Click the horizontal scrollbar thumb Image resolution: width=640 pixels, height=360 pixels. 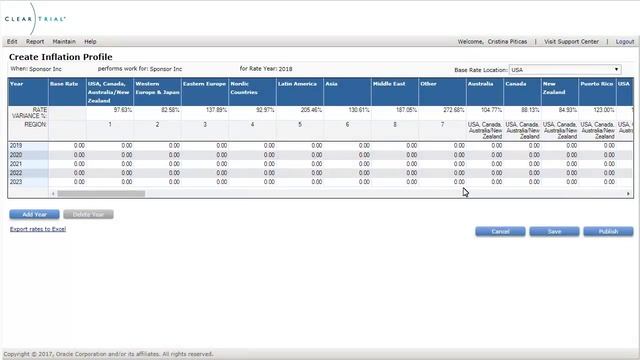coord(101,193)
